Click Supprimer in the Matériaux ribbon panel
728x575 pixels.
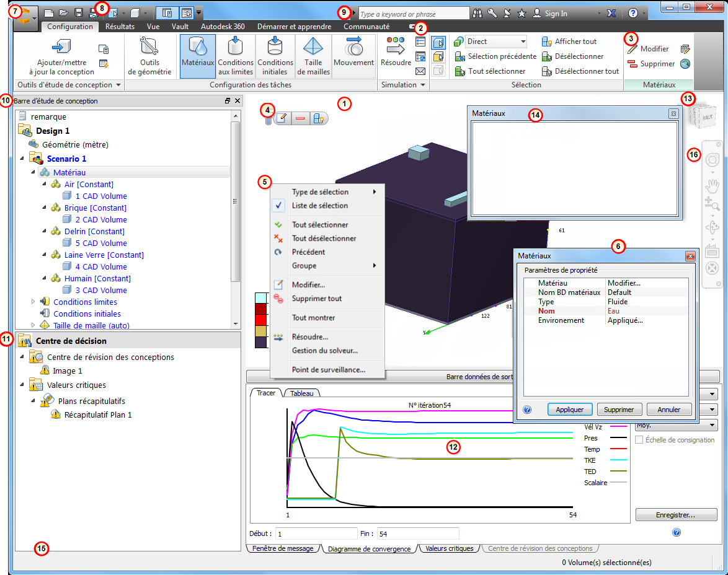pos(651,64)
